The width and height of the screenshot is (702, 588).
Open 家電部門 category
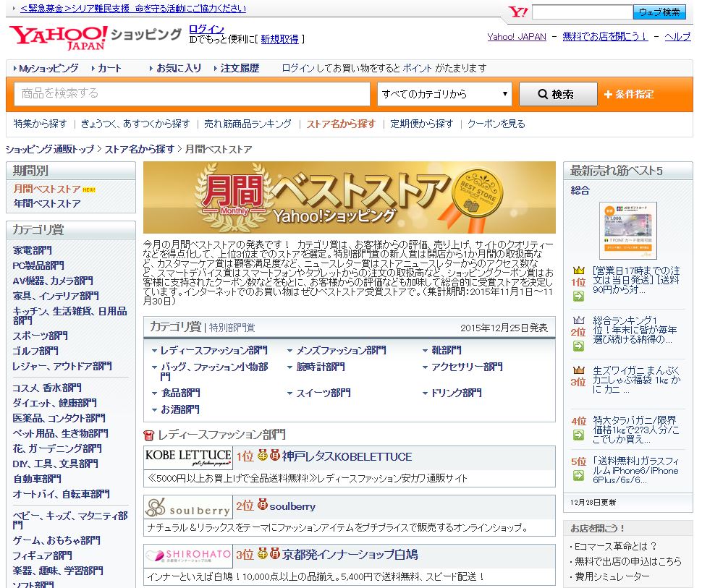point(33,250)
